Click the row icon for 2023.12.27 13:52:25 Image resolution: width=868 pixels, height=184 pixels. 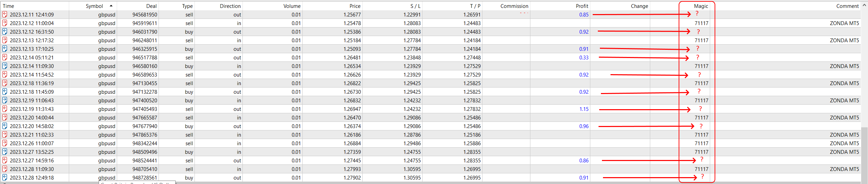[5, 152]
